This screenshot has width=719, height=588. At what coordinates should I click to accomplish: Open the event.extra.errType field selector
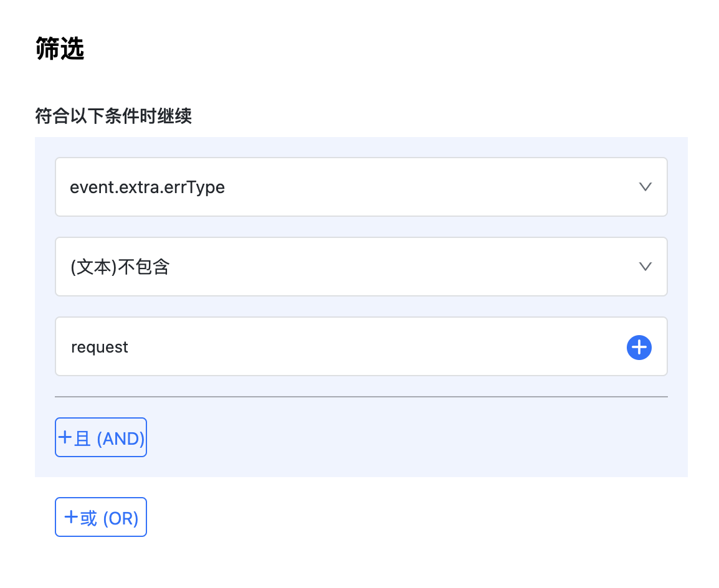point(361,187)
